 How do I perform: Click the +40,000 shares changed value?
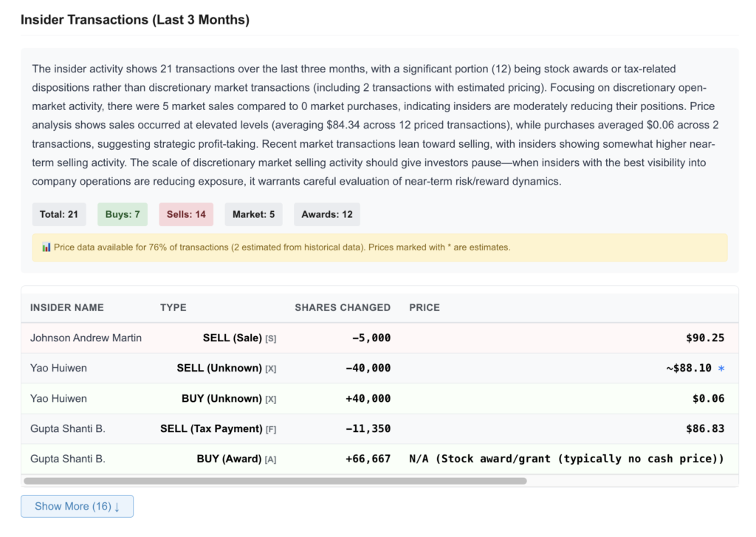point(368,399)
